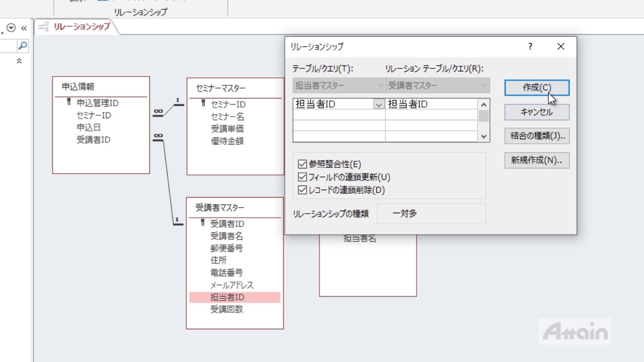This screenshot has height=362, width=644.
Task: Click the キャンセル button
Action: click(536, 112)
